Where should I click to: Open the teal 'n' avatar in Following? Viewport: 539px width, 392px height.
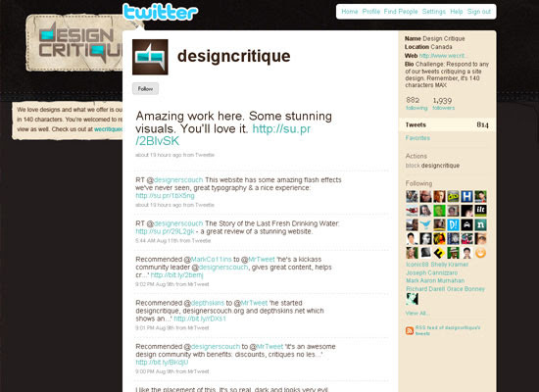click(480, 224)
